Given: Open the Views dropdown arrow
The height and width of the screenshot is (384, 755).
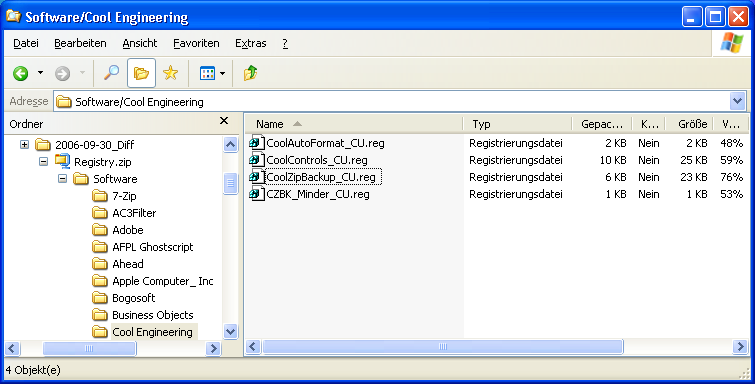Looking at the screenshot, I should coord(222,73).
